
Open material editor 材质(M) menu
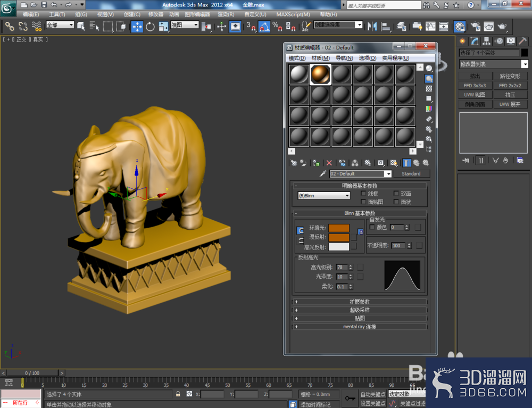point(321,58)
